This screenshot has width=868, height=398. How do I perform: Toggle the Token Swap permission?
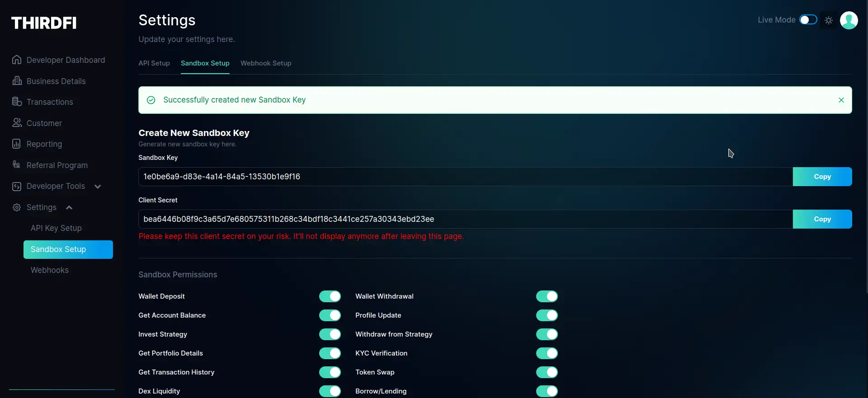pyautogui.click(x=547, y=372)
